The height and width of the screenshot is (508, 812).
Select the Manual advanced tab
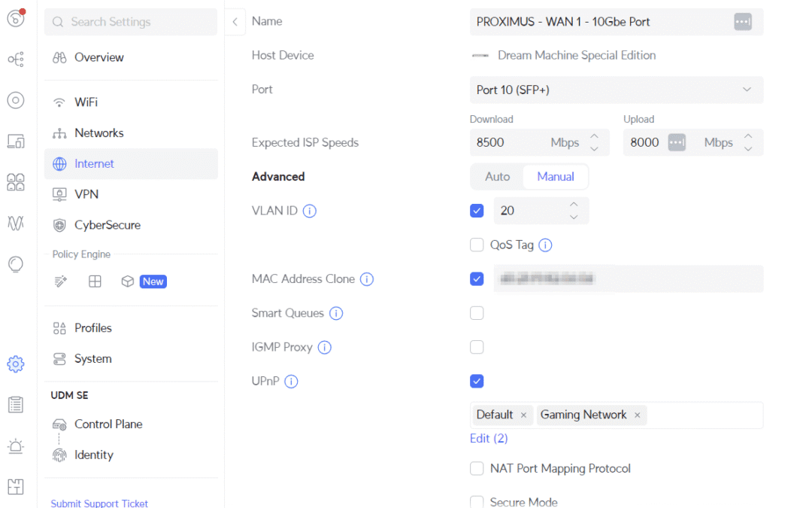(556, 177)
